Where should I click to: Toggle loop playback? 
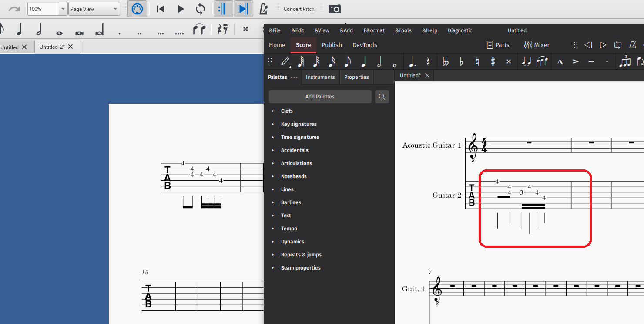click(x=201, y=9)
